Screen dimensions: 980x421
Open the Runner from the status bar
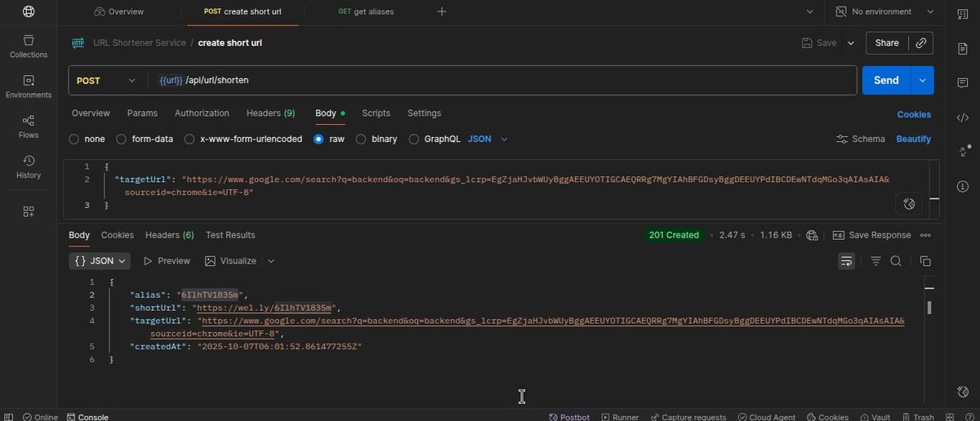pos(619,417)
